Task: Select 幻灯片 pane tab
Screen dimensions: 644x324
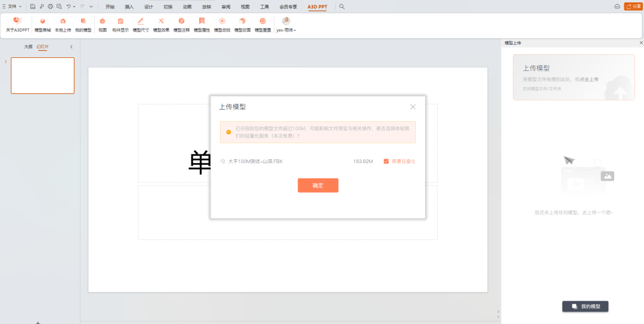Action: pyautogui.click(x=43, y=47)
